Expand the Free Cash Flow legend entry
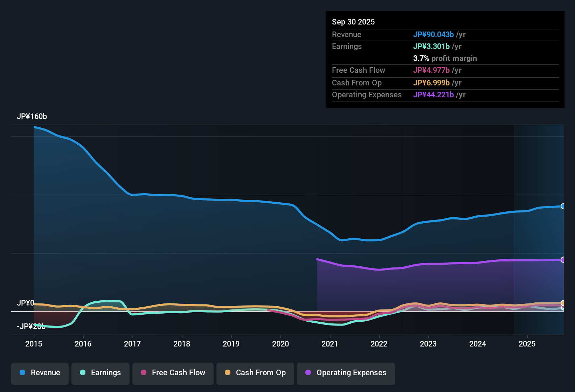 [x=173, y=373]
